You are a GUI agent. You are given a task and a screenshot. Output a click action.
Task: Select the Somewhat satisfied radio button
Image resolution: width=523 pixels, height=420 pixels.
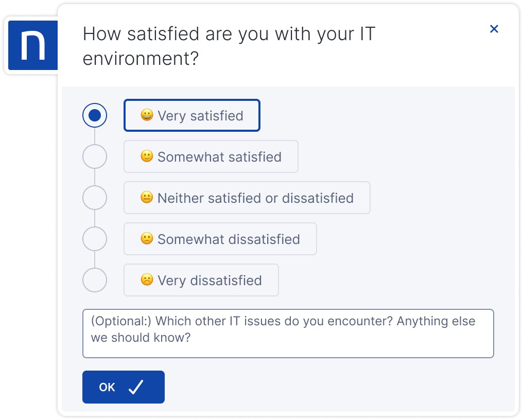click(95, 156)
